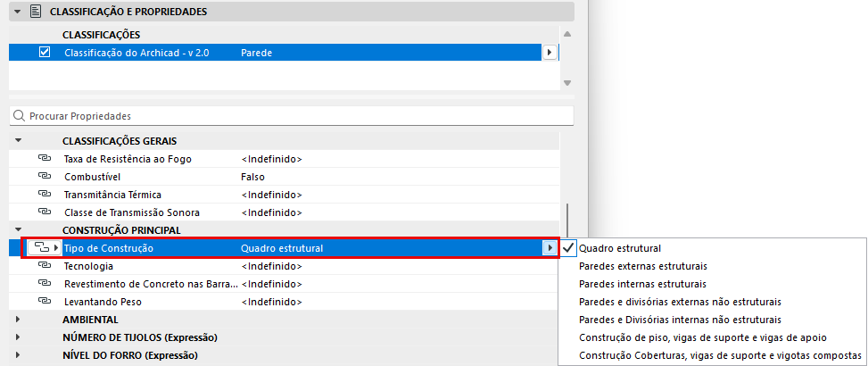Image resolution: width=868 pixels, height=366 pixels.
Task: Click the link icon beside Combustível
Action: click(45, 177)
